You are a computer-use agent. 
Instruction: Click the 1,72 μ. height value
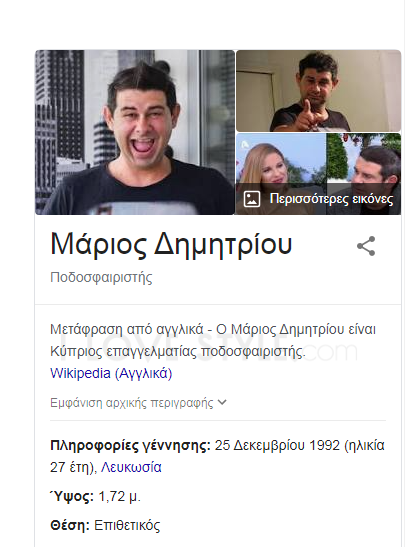pyautogui.click(x=120, y=496)
